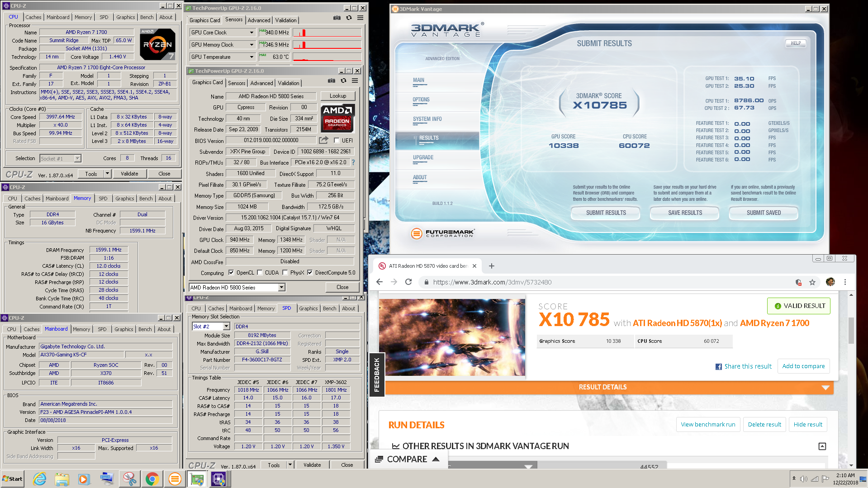Bookmark page with star icon in Chrome
The image size is (868, 488).
click(x=812, y=282)
